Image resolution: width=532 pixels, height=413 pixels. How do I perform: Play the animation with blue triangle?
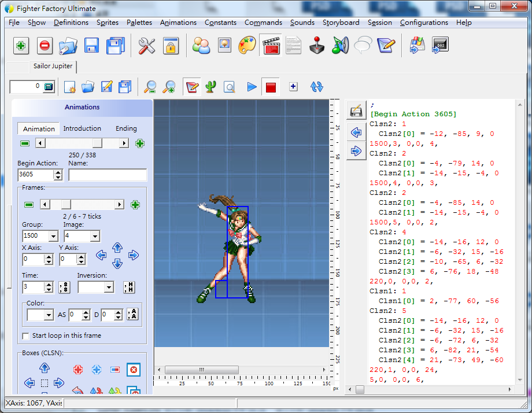coord(252,87)
